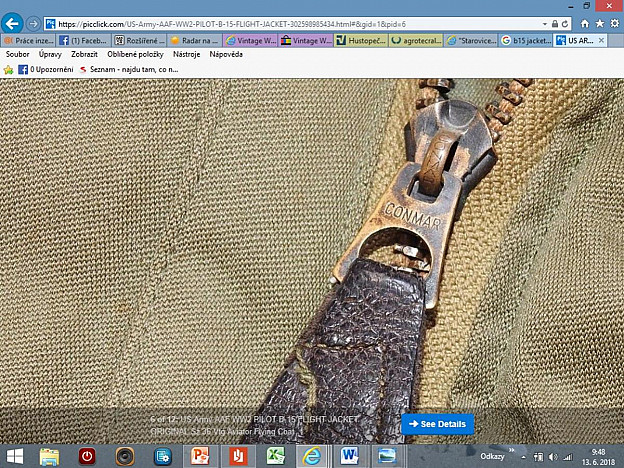The height and width of the screenshot is (468, 624).
Task: Click the red power icon on taskbar
Action: tap(87, 456)
